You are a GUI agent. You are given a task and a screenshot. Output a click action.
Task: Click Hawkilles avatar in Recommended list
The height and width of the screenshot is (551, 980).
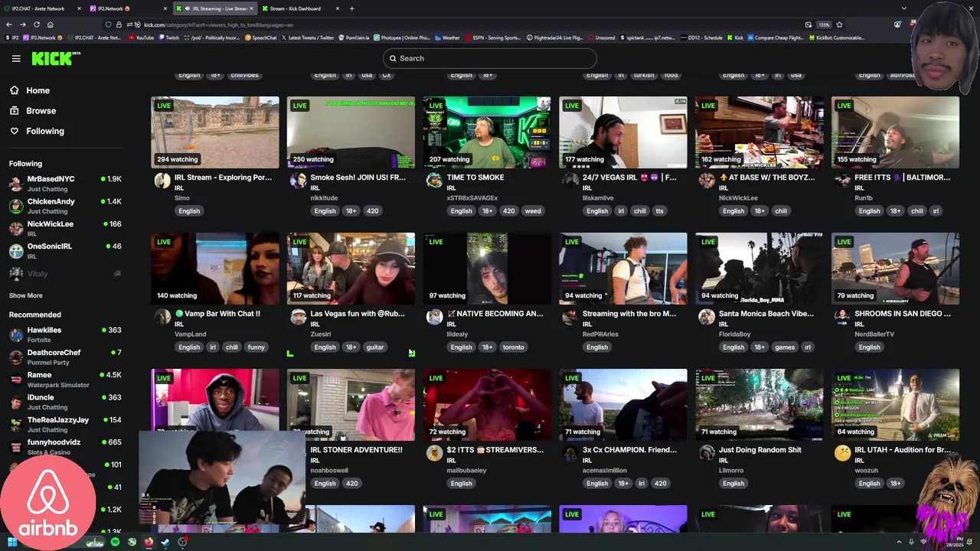pyautogui.click(x=16, y=334)
